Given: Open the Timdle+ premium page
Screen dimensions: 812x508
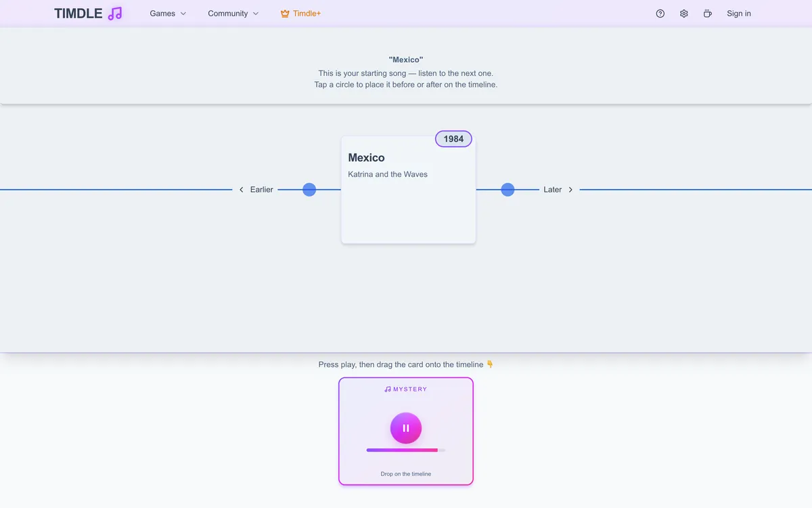Looking at the screenshot, I should (300, 14).
